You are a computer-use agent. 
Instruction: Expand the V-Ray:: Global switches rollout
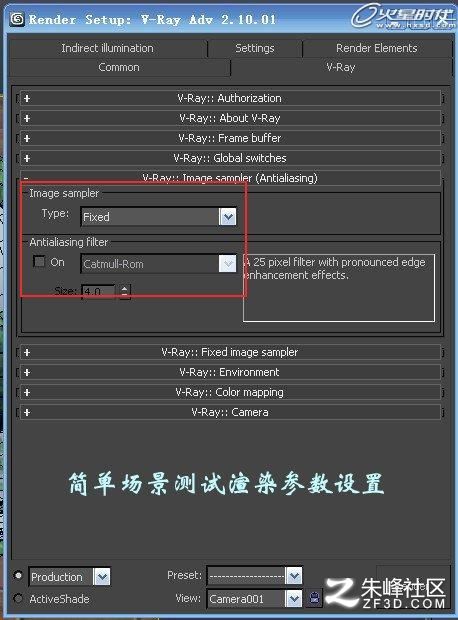coord(230,158)
